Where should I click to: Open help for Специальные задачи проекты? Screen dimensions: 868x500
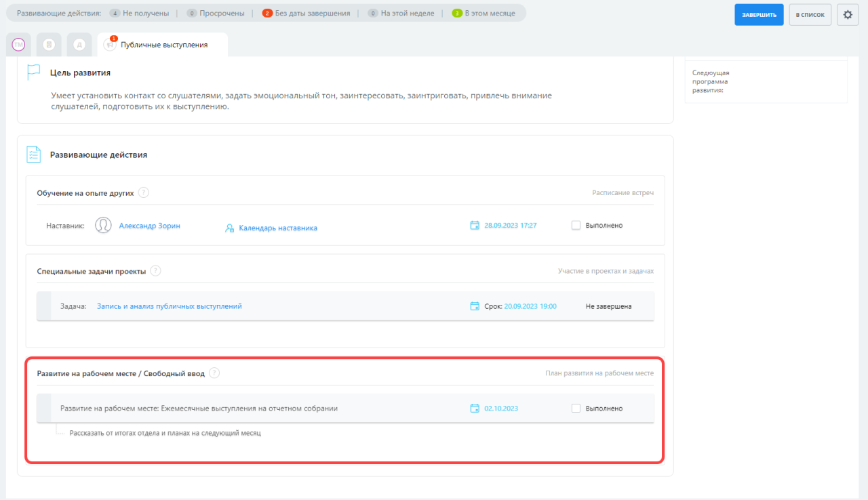pyautogui.click(x=155, y=271)
